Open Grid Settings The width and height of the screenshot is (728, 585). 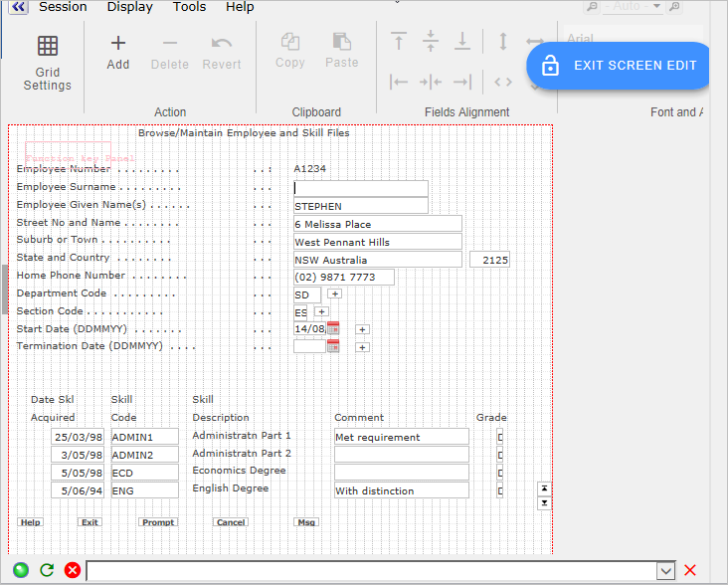coord(48,62)
